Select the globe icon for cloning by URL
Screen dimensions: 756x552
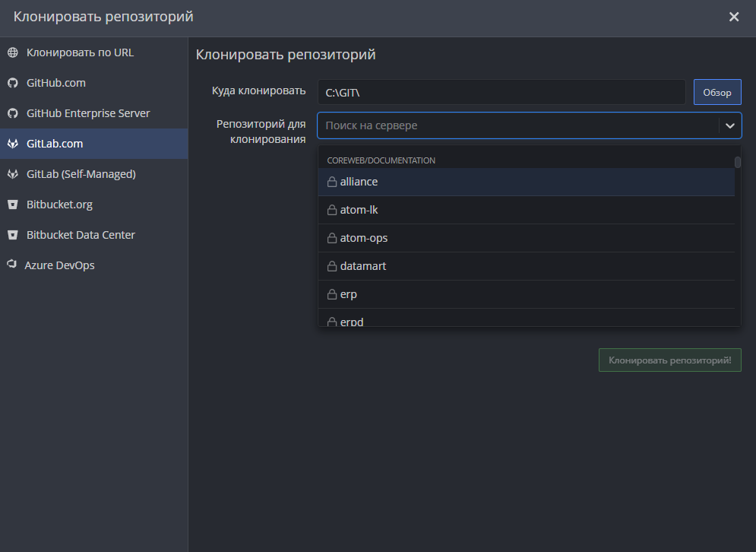coord(11,52)
